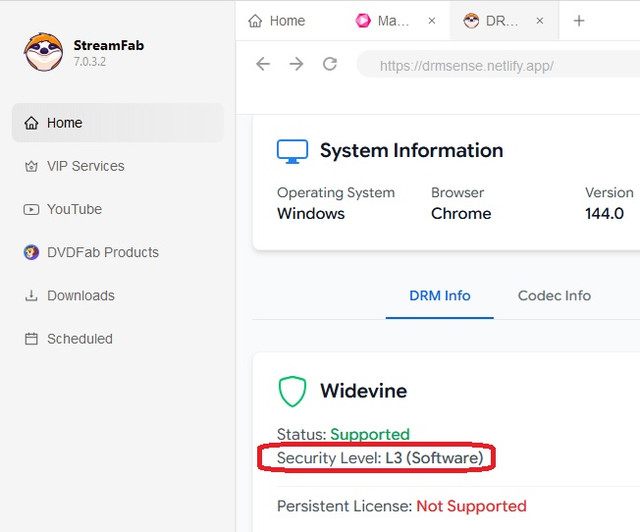Click the drmsense.netlify.app address bar
The height and width of the screenshot is (532, 640).
[x=498, y=65]
